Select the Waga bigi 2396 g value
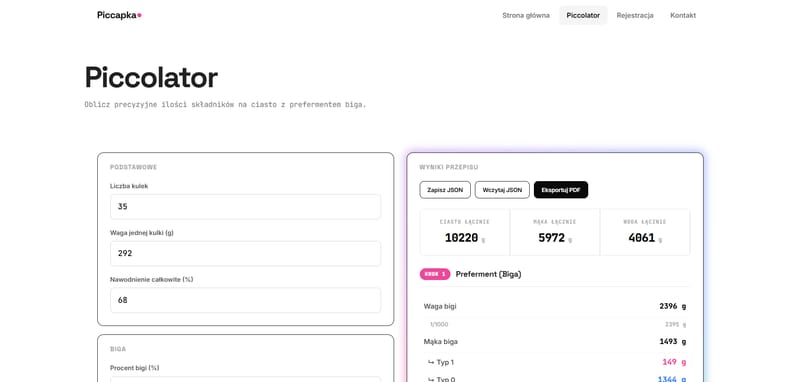 tap(672, 307)
